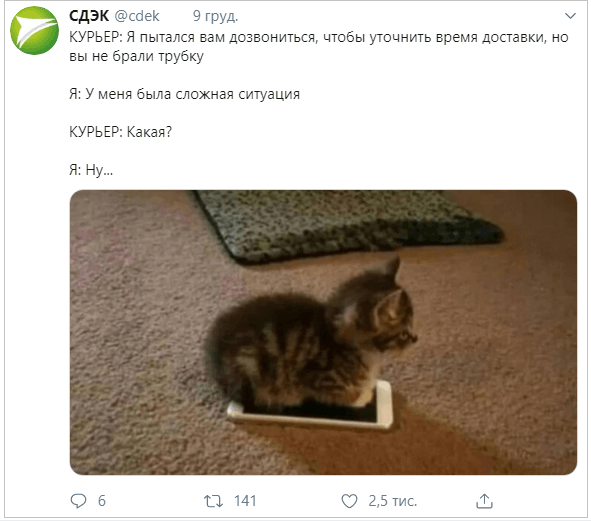Click the line Я: Ну...

pos(91,170)
